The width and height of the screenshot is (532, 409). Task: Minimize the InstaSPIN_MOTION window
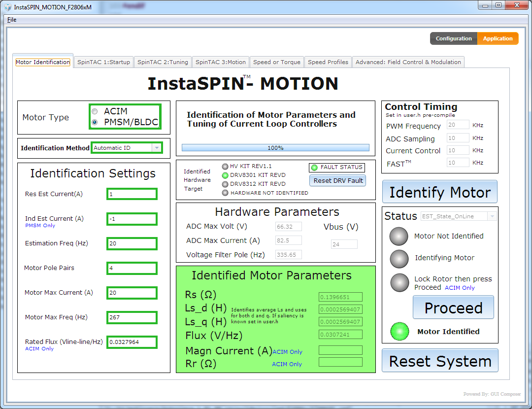[x=485, y=5]
